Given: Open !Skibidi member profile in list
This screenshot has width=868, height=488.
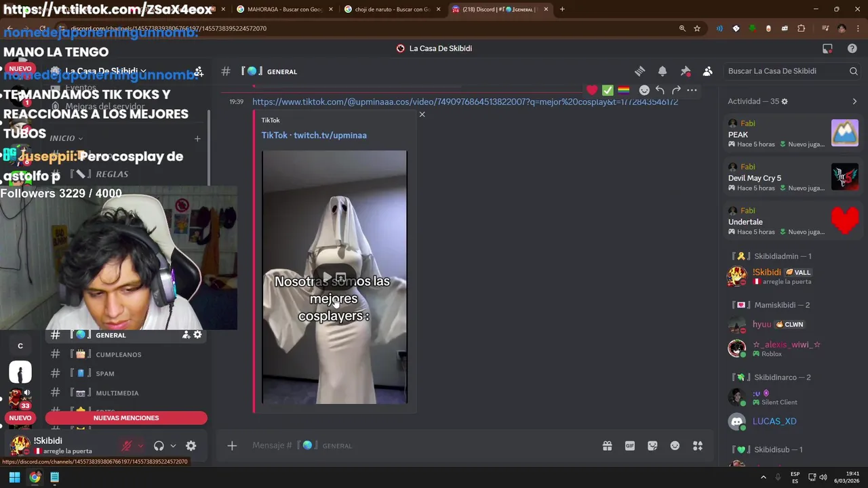Looking at the screenshot, I should (x=792, y=277).
